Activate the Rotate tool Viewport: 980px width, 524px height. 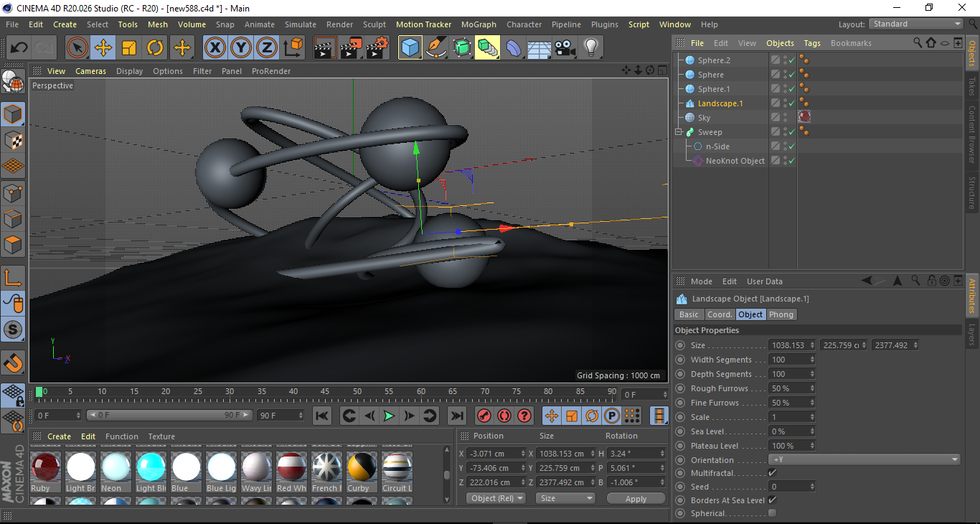click(155, 48)
